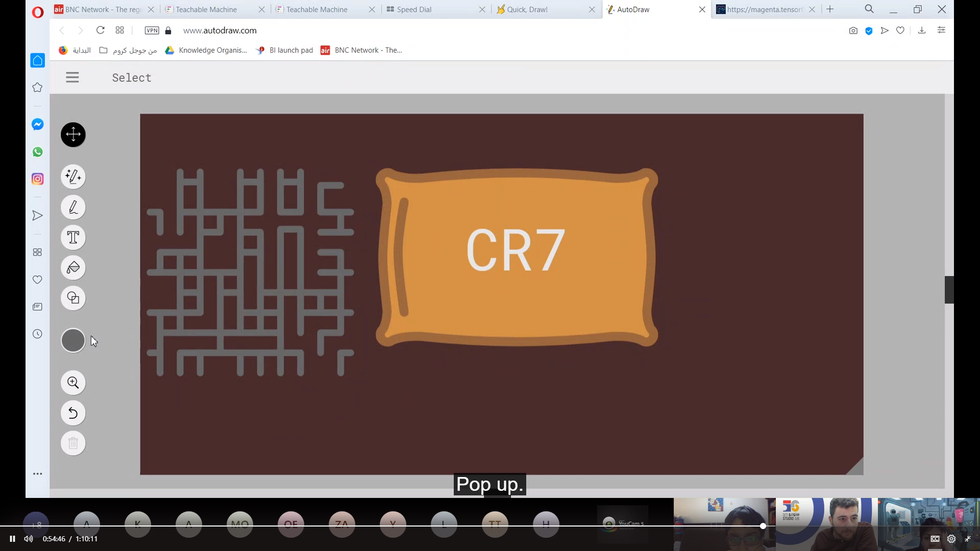Click send to My Flow toolbar icon
The image size is (980, 551).
(885, 31)
